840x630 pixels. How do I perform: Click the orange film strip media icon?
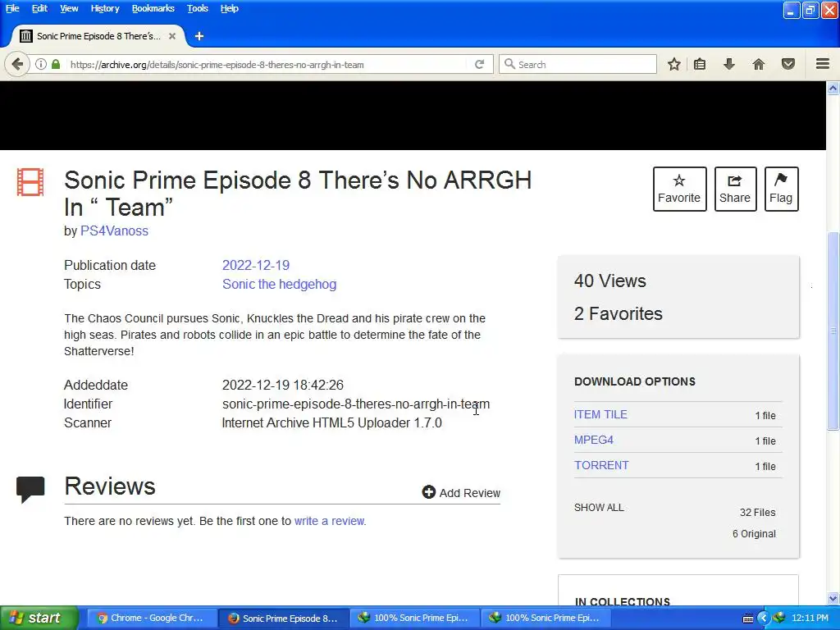(30, 182)
